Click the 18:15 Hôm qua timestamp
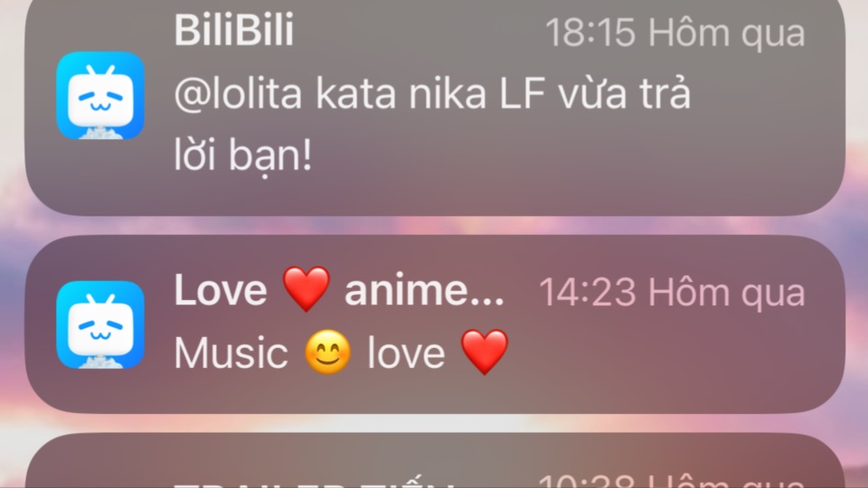The height and width of the screenshot is (488, 868). point(675,33)
